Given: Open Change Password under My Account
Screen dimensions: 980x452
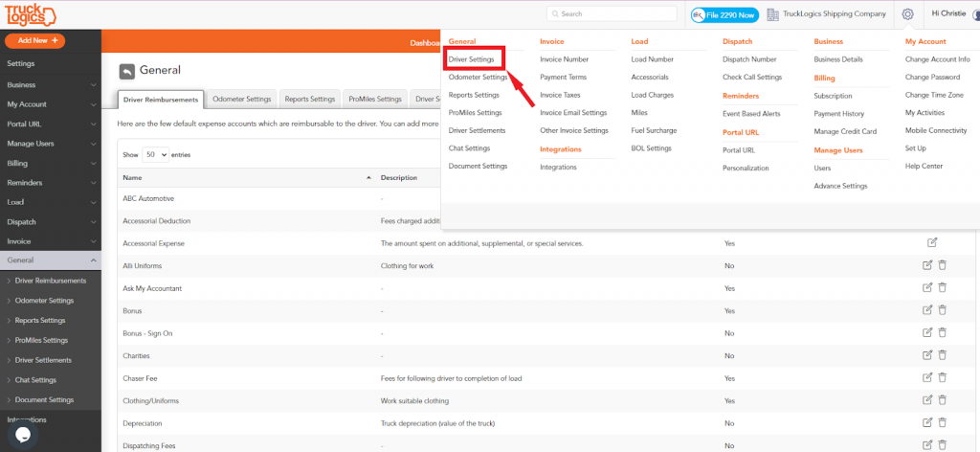Looking at the screenshot, I should [932, 78].
